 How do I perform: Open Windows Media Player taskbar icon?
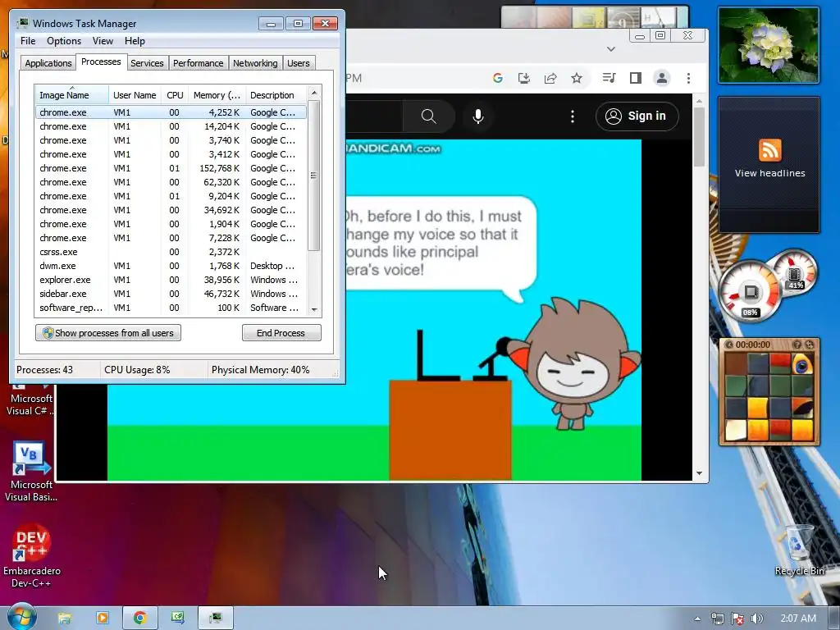point(102,618)
